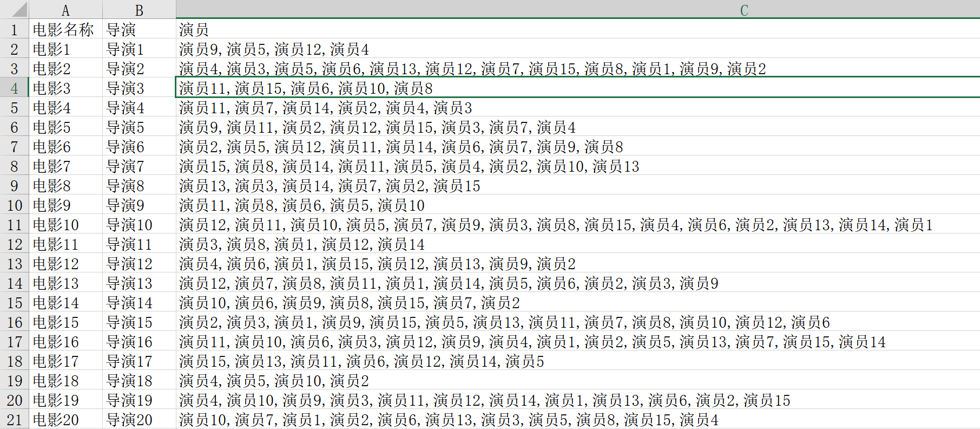980x429 pixels.
Task: Select the cell 电影11
Action: click(65, 244)
